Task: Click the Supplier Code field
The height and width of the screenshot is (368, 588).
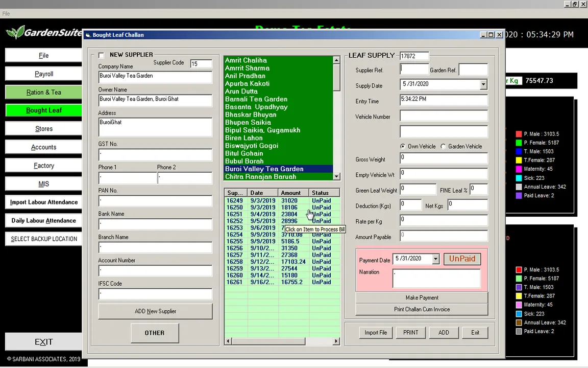Action: 201,64
